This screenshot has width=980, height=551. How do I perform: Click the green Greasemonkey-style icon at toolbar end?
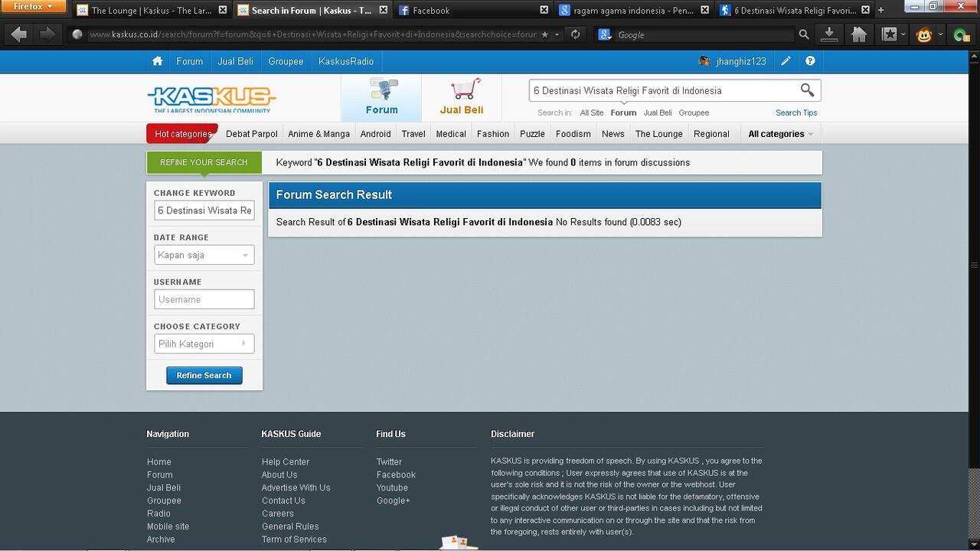961,34
